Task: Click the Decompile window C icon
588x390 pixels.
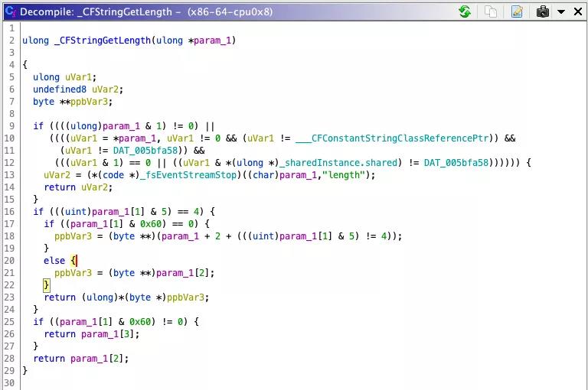Action: [11, 11]
